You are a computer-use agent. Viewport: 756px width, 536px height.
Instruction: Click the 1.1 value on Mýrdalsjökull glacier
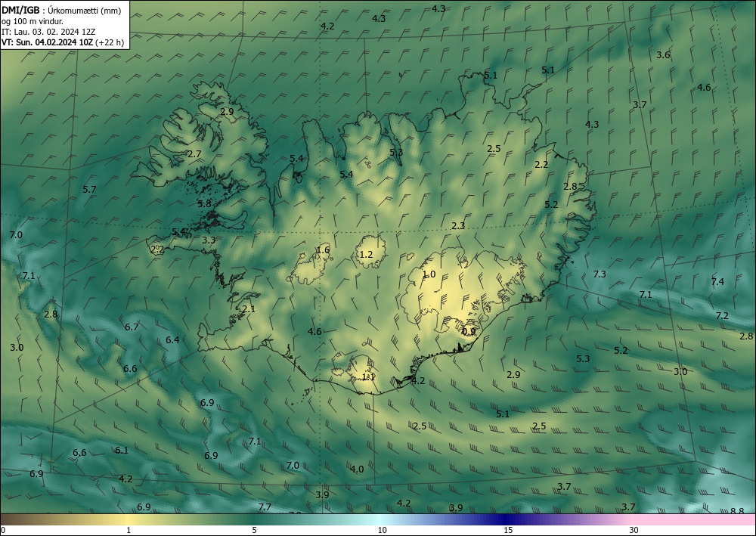click(368, 376)
